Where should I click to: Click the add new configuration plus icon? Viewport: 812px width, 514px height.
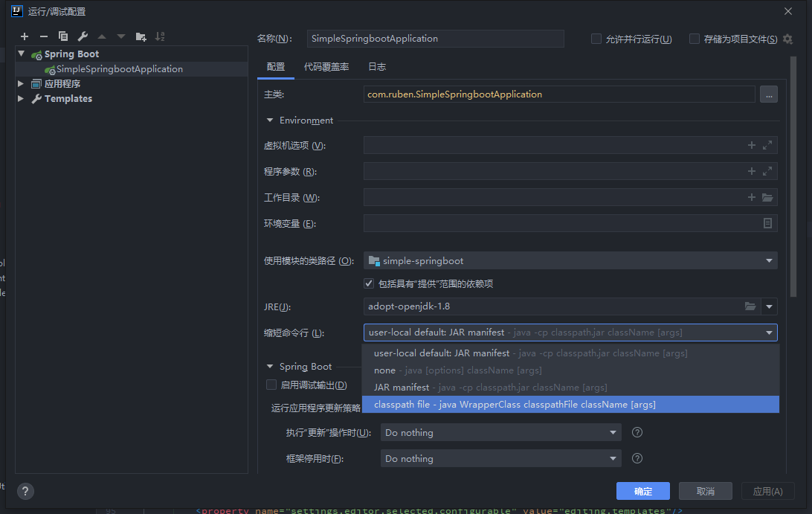25,36
